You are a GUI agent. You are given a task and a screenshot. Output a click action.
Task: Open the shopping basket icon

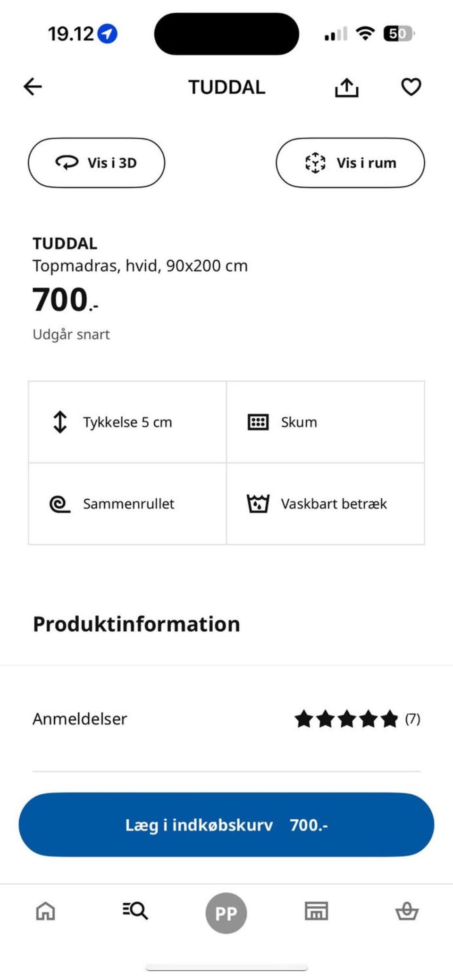click(406, 911)
